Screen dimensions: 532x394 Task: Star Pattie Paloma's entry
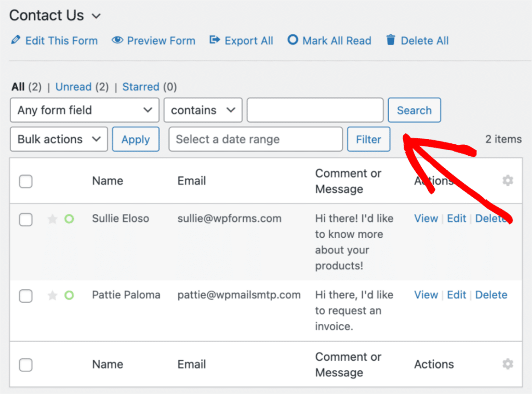[x=52, y=296]
